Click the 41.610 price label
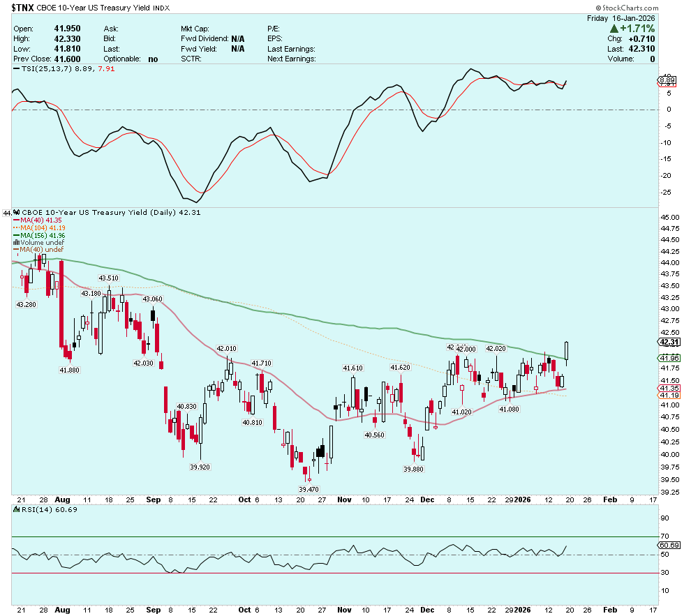Screen dimensions: 691x616 [353, 368]
